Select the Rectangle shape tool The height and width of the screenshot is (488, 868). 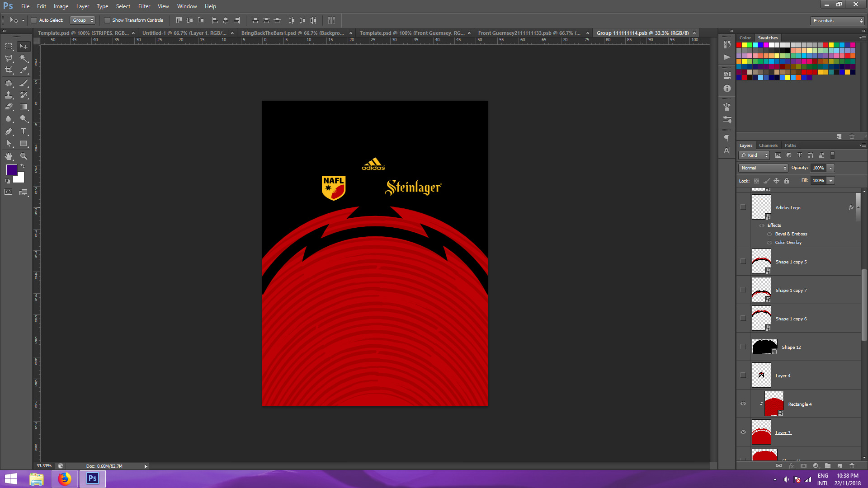coord(24,143)
